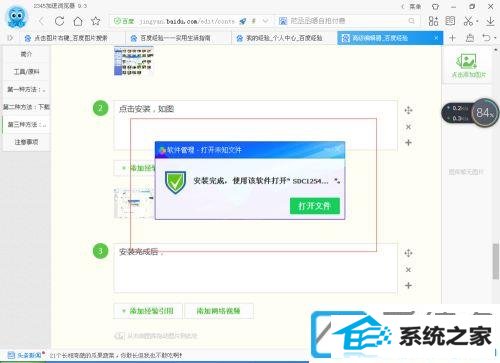Delete step 2 using its X icon
Screen dimensions: 500x363
tap(408, 127)
